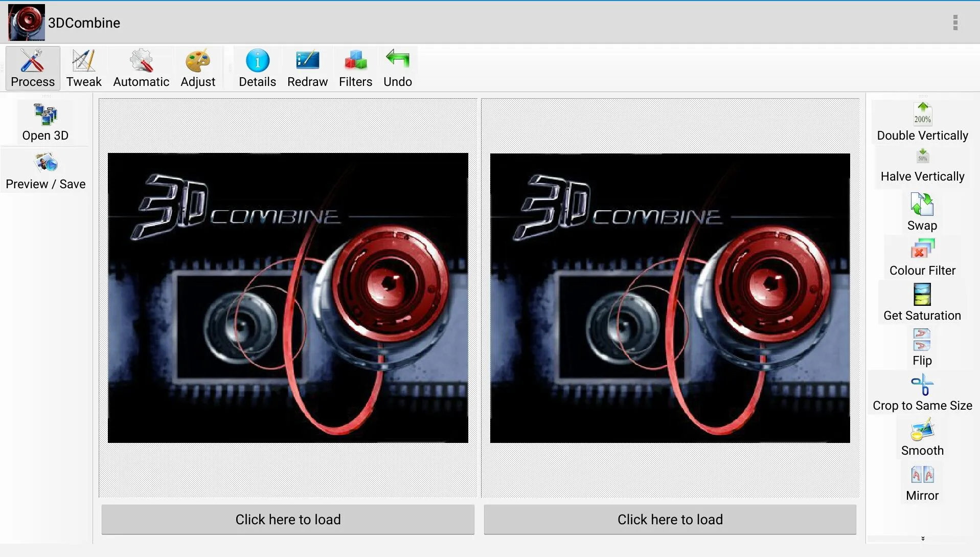980x557 pixels.
Task: Select Crop to Same Size
Action: 922,392
